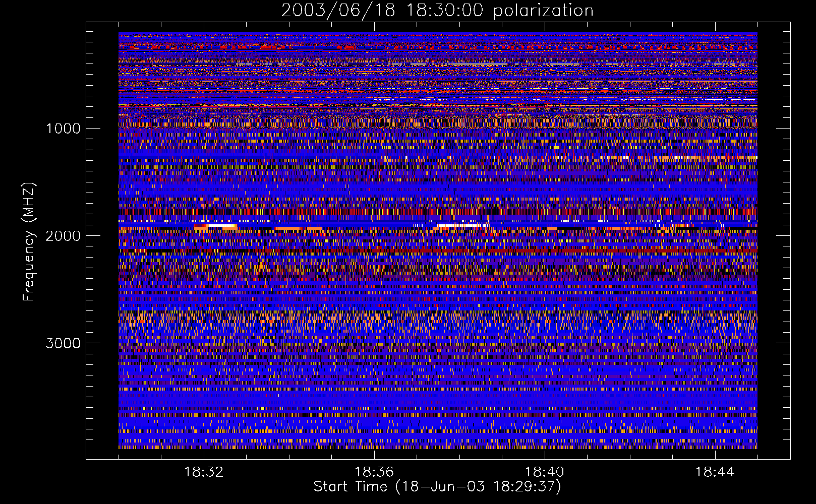Select the 'Start Time (18-Jun-03 18:29:37)' axis label

pos(437,487)
